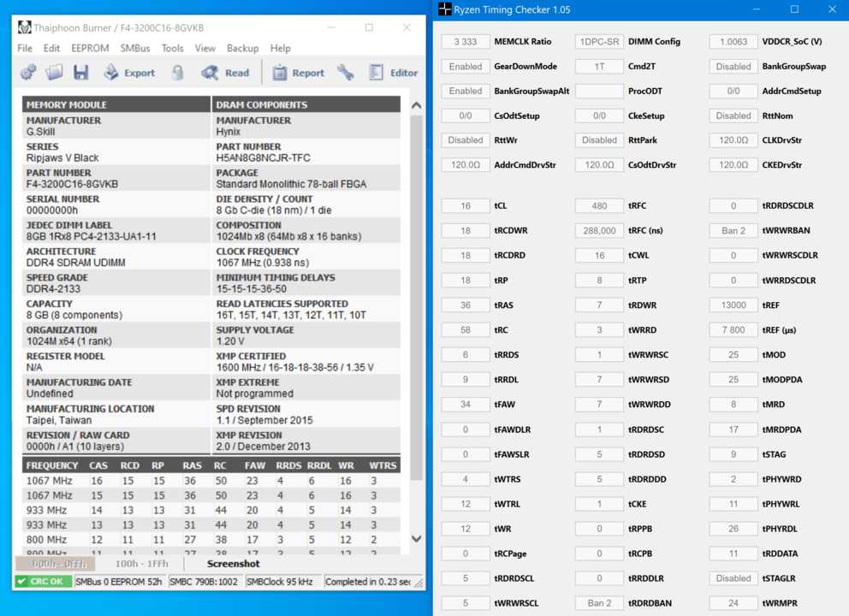Click the tSTAGLR Disabled field
The image size is (849, 616).
(733, 578)
